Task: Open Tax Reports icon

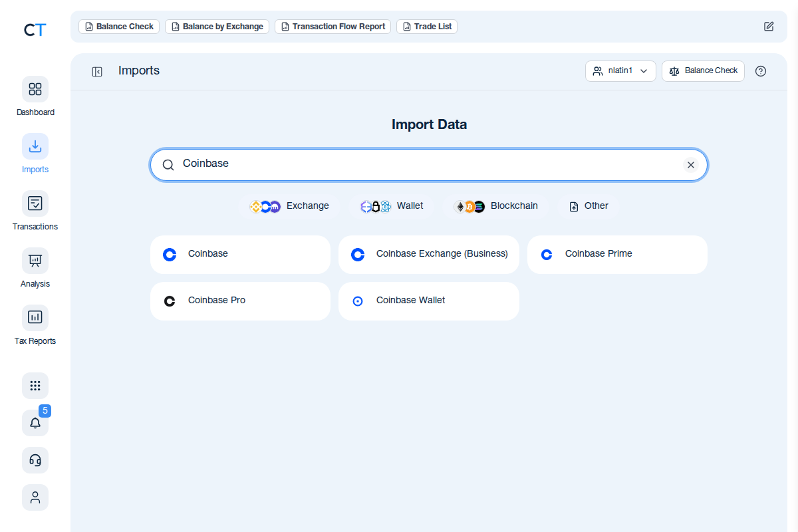Action: click(x=35, y=318)
